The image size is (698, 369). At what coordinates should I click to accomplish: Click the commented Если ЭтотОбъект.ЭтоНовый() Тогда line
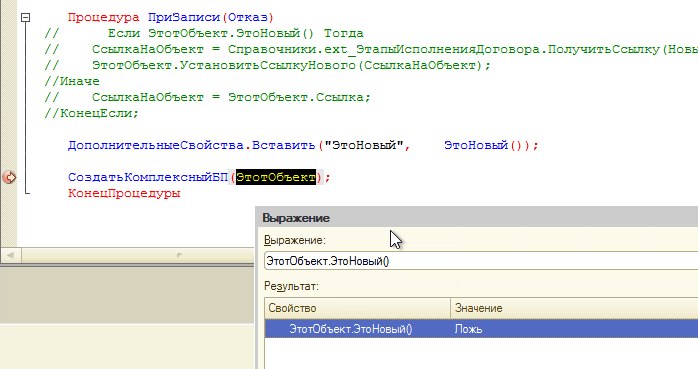point(204,33)
